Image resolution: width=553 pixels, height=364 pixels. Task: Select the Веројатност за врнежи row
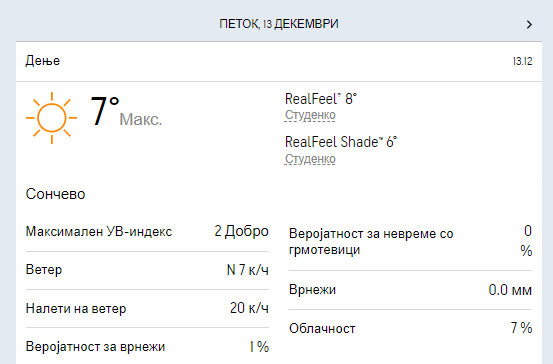coord(147,347)
